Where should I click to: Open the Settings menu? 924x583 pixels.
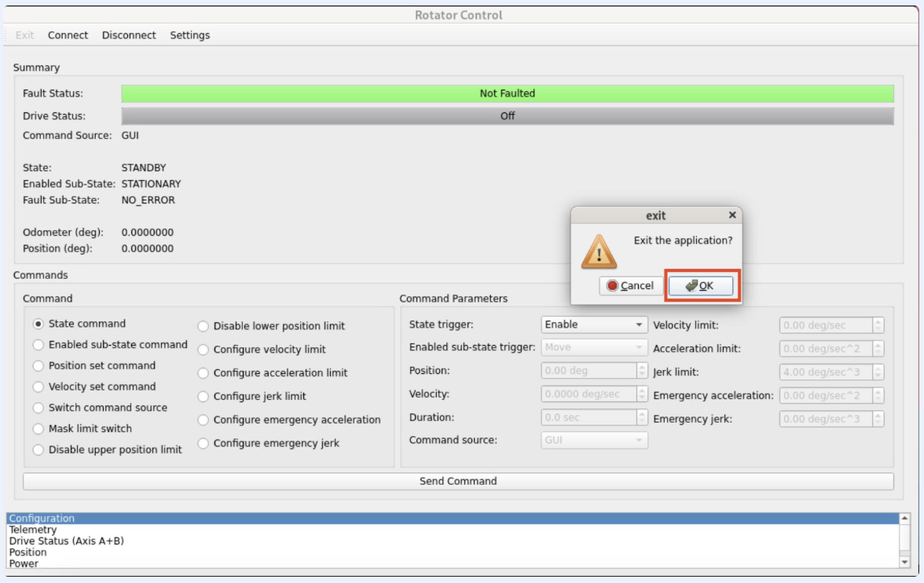click(x=189, y=35)
